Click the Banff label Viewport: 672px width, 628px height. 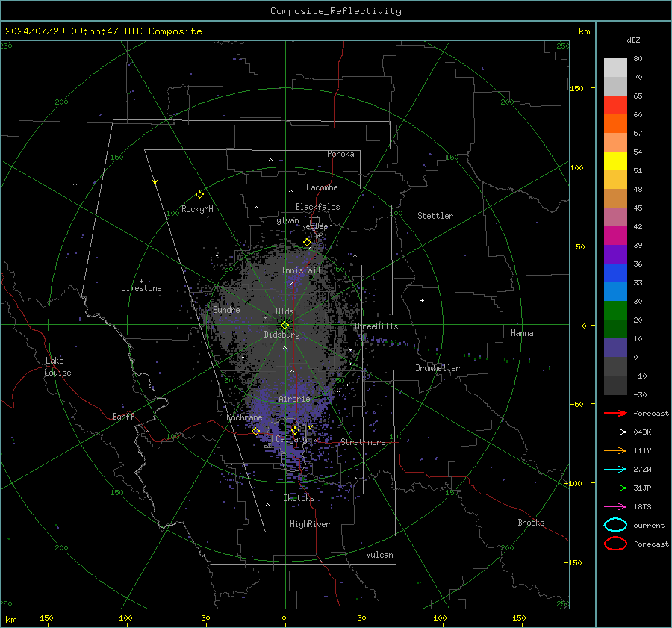(123, 416)
